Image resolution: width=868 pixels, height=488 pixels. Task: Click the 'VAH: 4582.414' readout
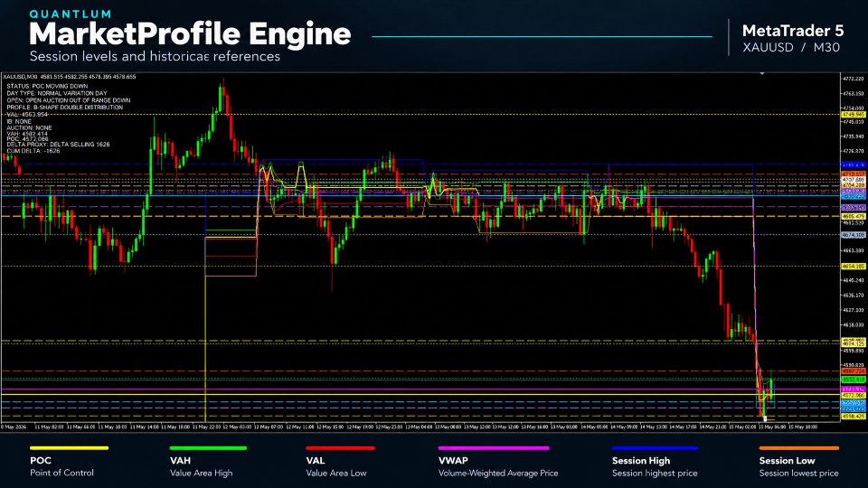pyautogui.click(x=27, y=134)
